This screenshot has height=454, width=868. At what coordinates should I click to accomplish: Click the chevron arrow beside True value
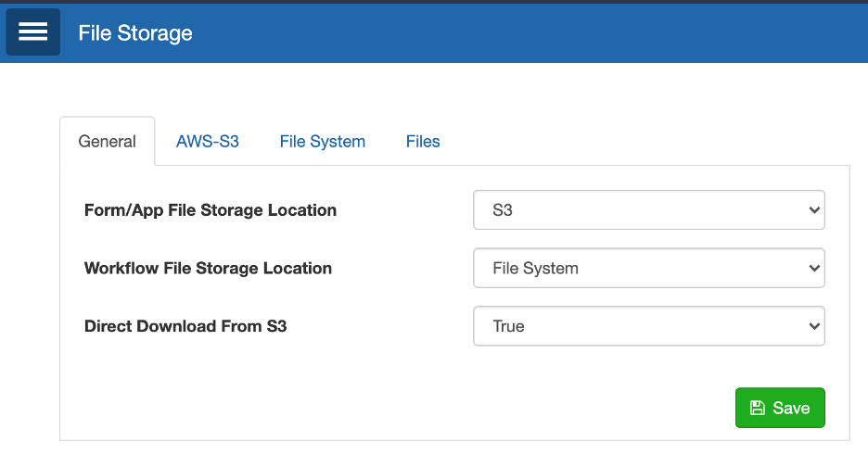click(814, 326)
